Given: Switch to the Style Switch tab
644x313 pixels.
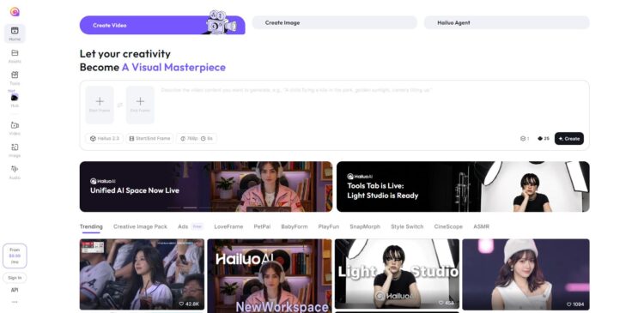Looking at the screenshot, I should (x=407, y=226).
